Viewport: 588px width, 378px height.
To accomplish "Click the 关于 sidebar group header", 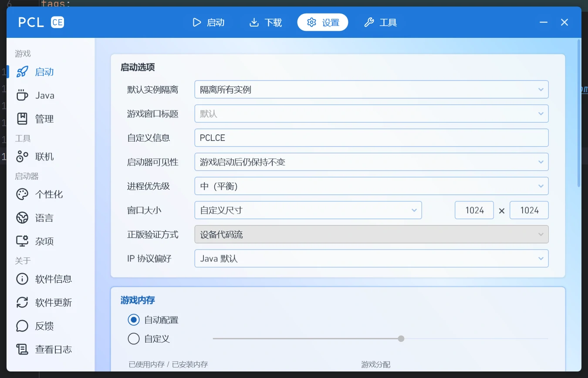I will [23, 261].
